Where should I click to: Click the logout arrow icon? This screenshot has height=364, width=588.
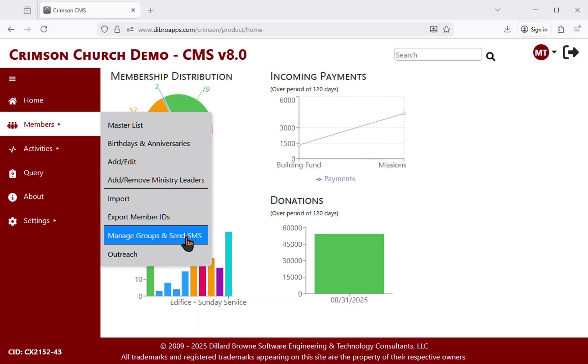[570, 53]
